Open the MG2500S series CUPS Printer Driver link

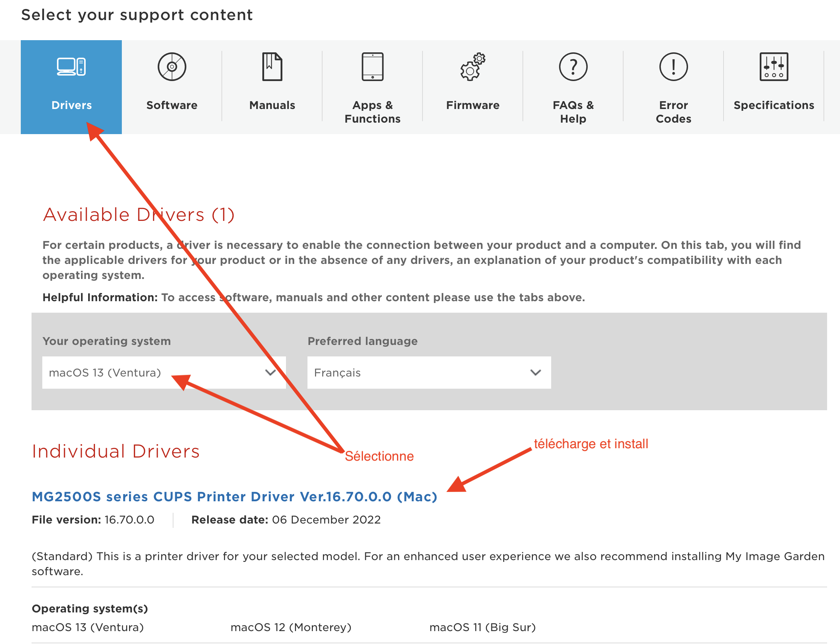[x=234, y=496]
